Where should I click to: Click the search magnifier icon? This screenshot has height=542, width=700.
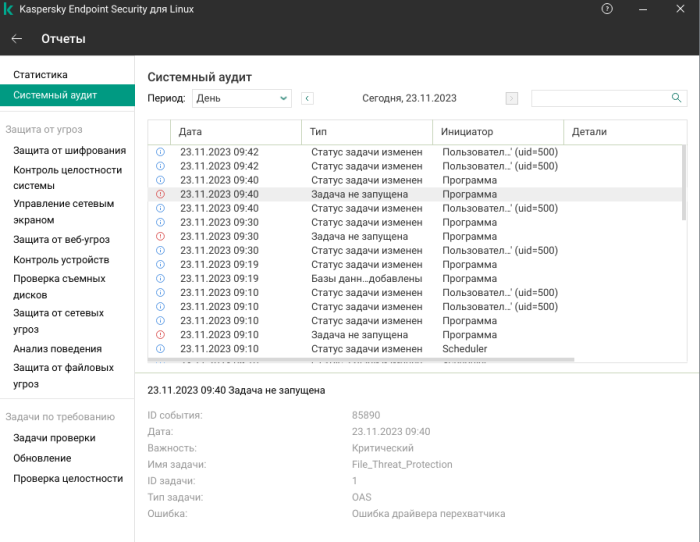click(676, 98)
